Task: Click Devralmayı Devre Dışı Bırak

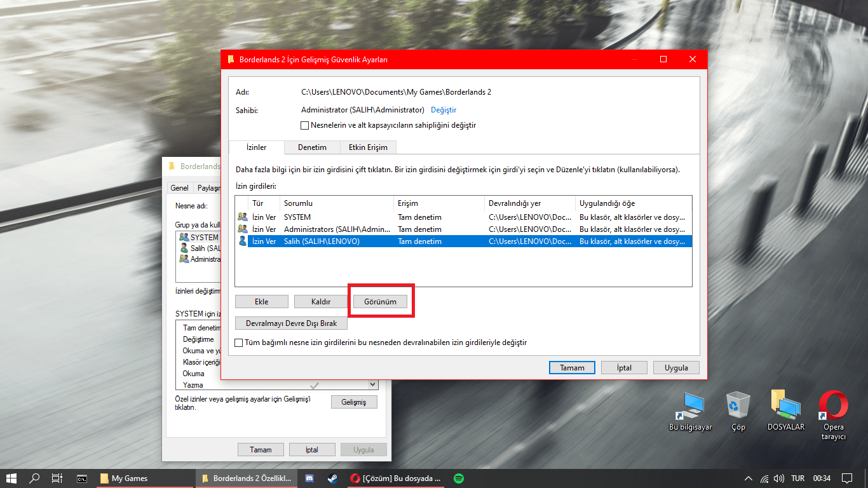Action: click(x=291, y=323)
